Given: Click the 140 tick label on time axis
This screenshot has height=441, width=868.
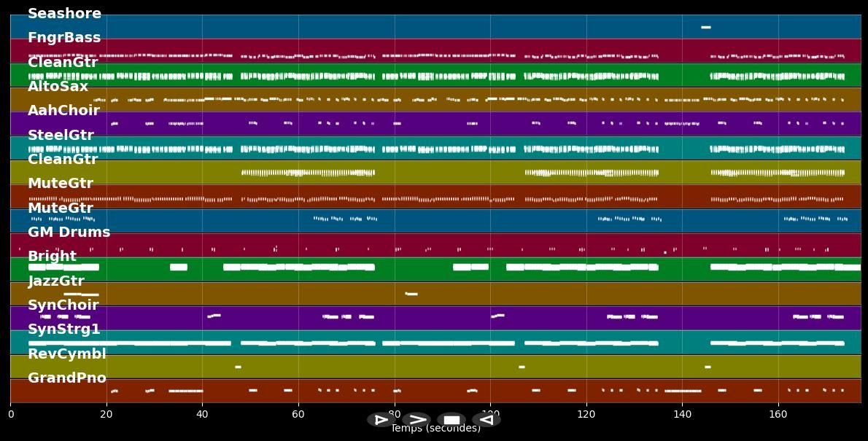Looking at the screenshot, I should pos(682,414).
